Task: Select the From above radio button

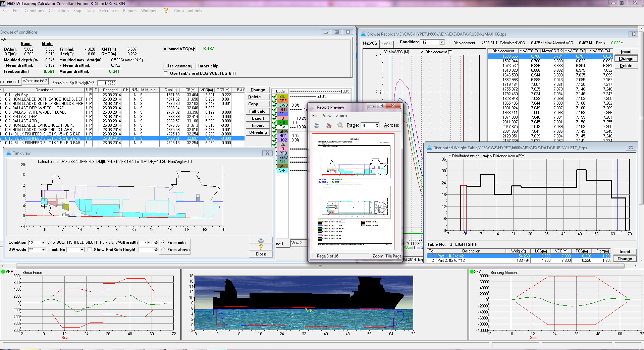Action: [163, 250]
